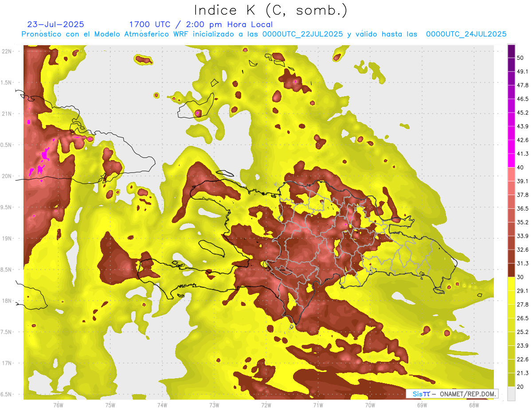The width and height of the screenshot is (532, 411).
Task: Click the top purple color bar segment below 50
Action: pyautogui.click(x=512, y=51)
